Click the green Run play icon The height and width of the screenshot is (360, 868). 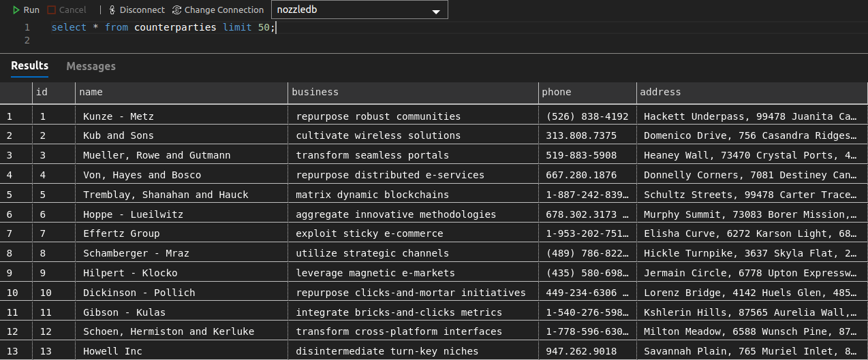pyautogui.click(x=16, y=10)
